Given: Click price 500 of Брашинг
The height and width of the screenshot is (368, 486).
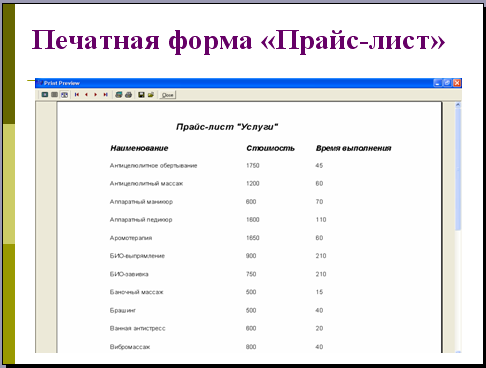Looking at the screenshot, I should click(251, 311).
